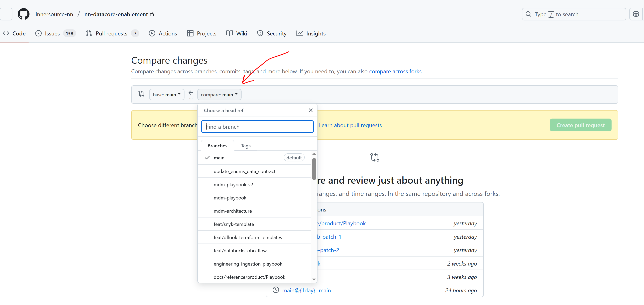Screen dimensions: 644x305
Task: Select branch feat/snyk-template
Action: point(254,224)
